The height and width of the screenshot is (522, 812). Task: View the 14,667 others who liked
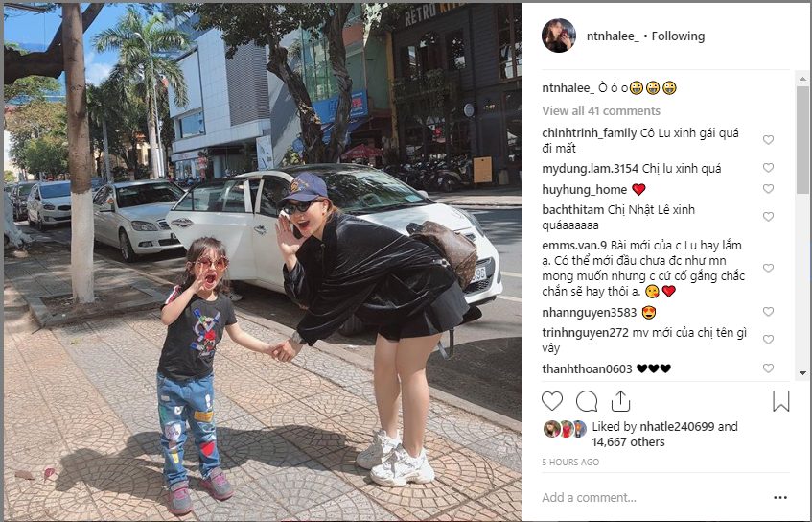point(628,442)
